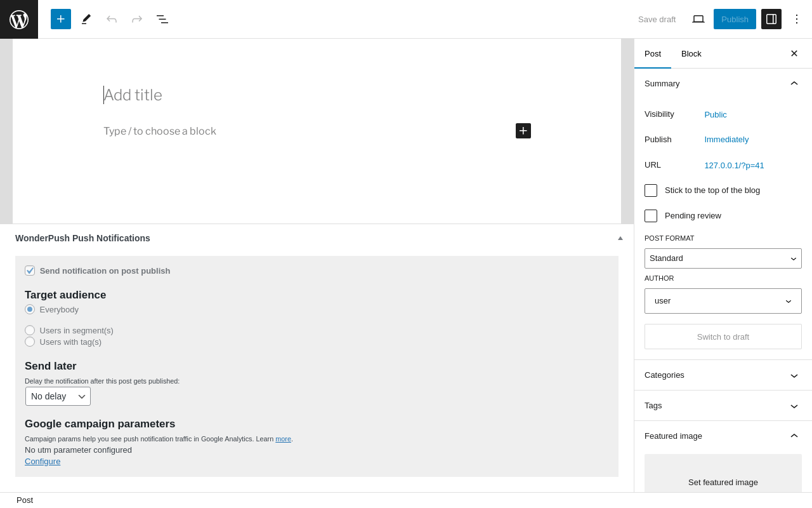The width and height of the screenshot is (812, 508).
Task: Open the device preview laptop icon
Action: [698, 19]
